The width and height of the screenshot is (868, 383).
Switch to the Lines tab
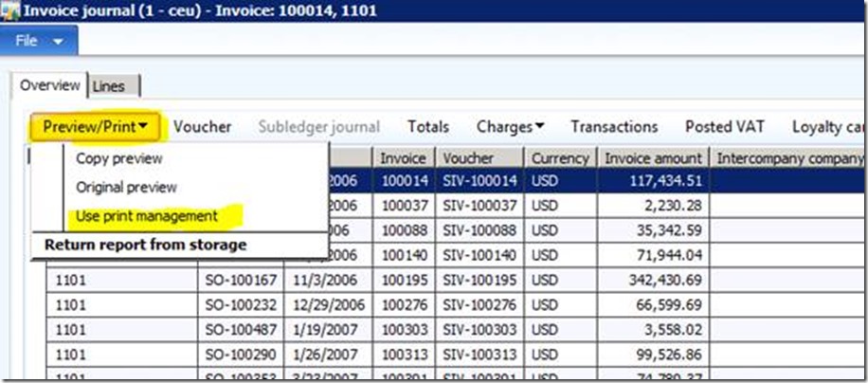(114, 86)
